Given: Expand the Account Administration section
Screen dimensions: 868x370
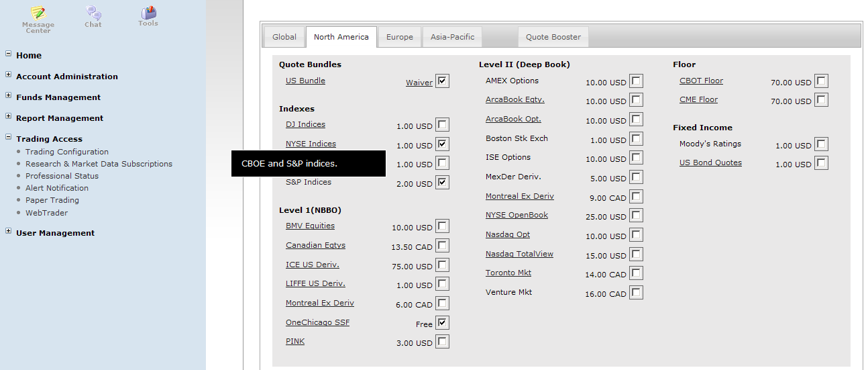Looking at the screenshot, I should click(8, 75).
